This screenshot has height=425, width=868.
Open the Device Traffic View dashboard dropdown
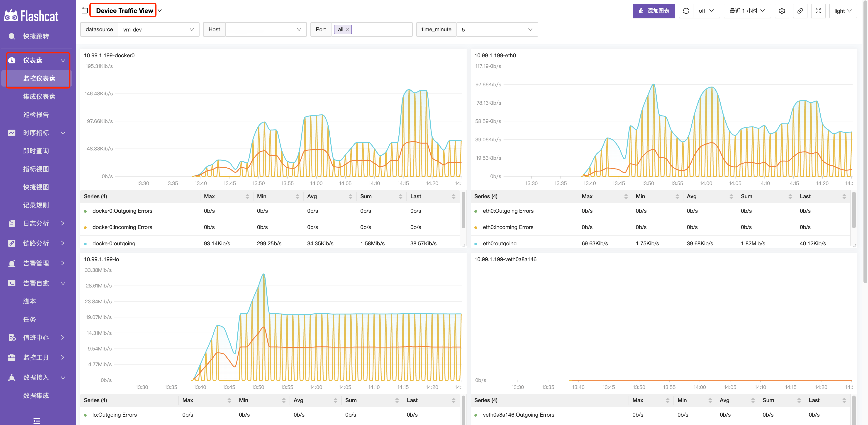click(x=160, y=10)
